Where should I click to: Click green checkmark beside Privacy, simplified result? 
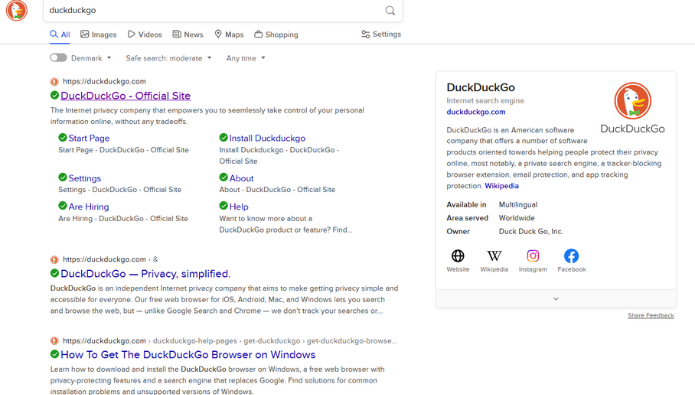pos(55,273)
